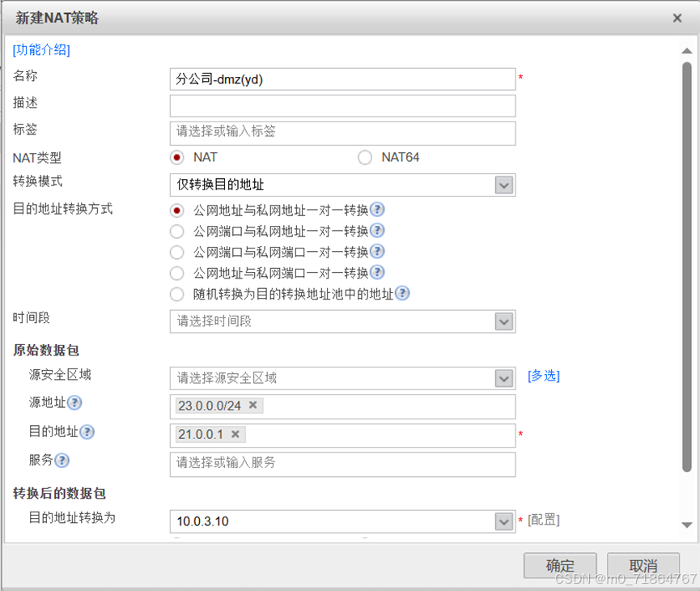Click the 多选 link
The width and height of the screenshot is (700, 591).
[543, 376]
